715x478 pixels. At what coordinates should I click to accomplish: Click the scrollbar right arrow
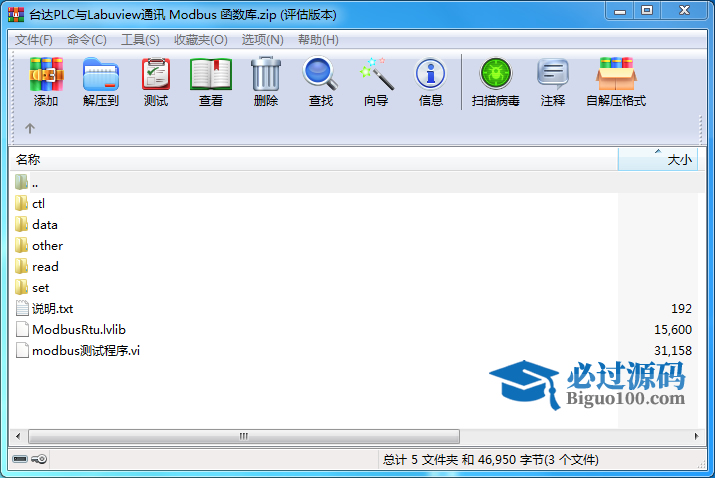(x=696, y=436)
